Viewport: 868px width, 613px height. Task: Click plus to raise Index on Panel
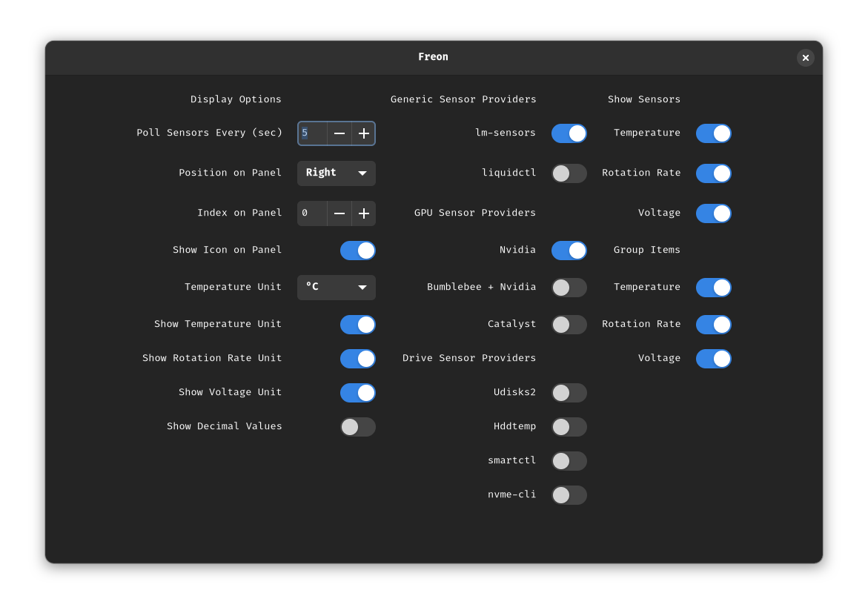[x=363, y=213]
